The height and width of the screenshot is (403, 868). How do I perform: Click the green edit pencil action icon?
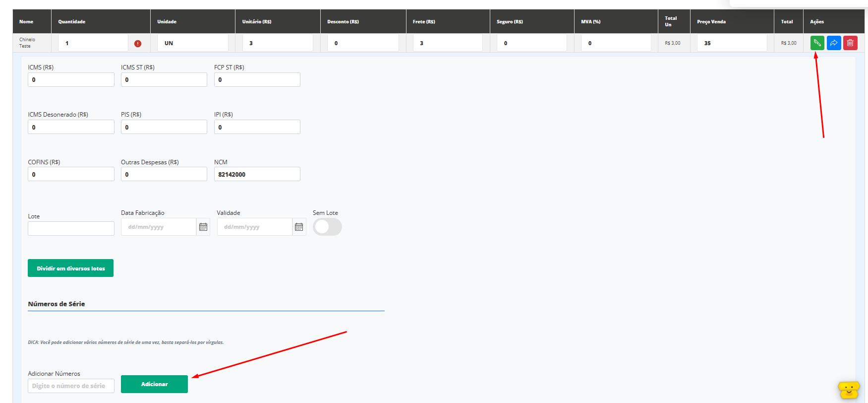[817, 43]
